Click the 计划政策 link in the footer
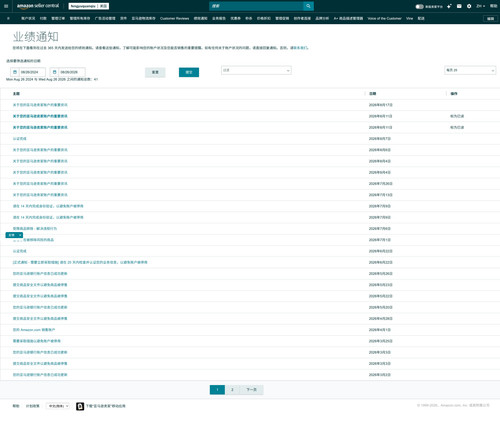 pyautogui.click(x=33, y=406)
